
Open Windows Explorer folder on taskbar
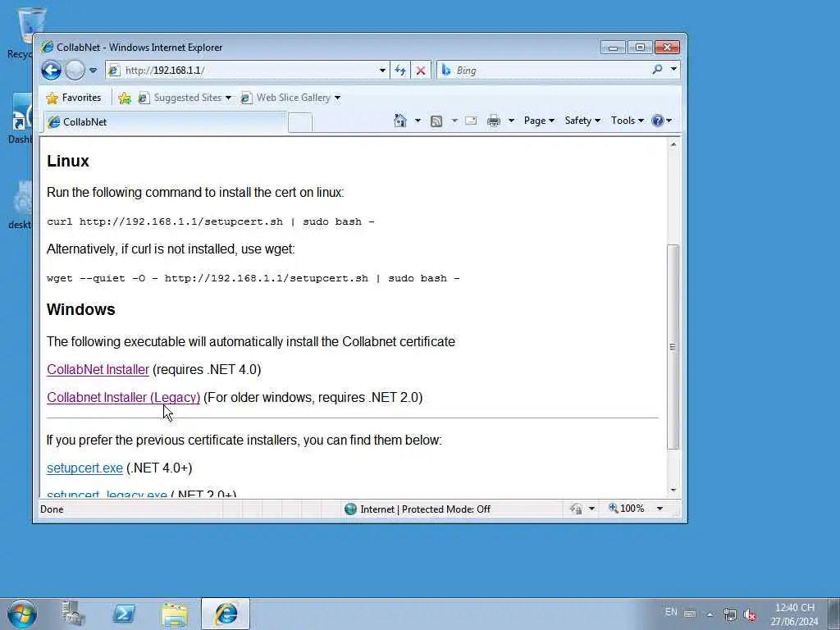click(175, 614)
